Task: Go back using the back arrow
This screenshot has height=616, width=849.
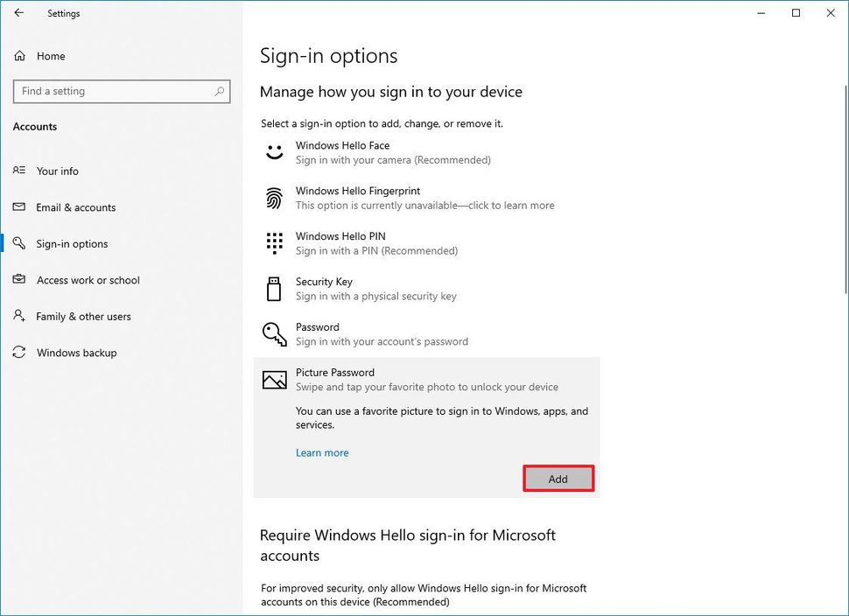Action: click(x=19, y=13)
